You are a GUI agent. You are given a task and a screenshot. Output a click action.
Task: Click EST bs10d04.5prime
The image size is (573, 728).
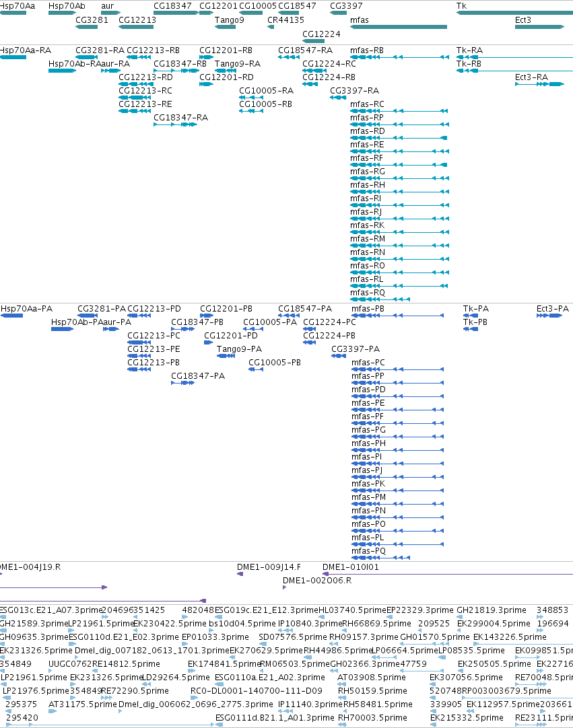click(242, 624)
